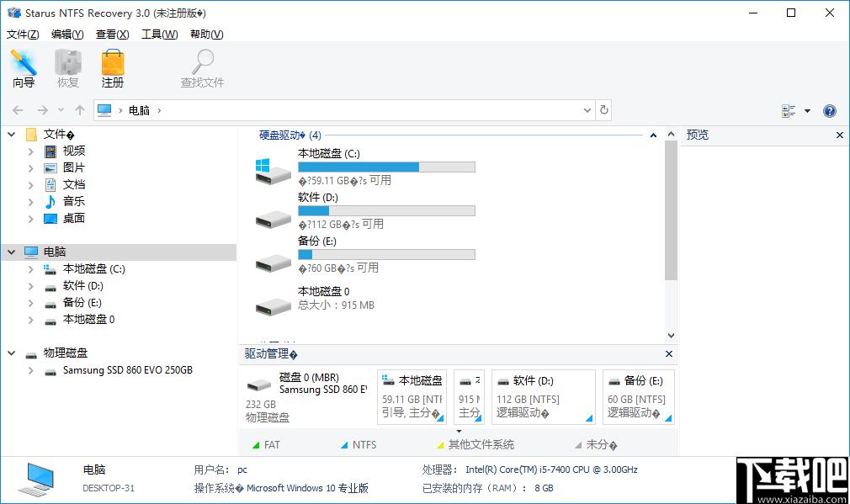Click the view mode icon
The width and height of the screenshot is (850, 504).
point(789,111)
